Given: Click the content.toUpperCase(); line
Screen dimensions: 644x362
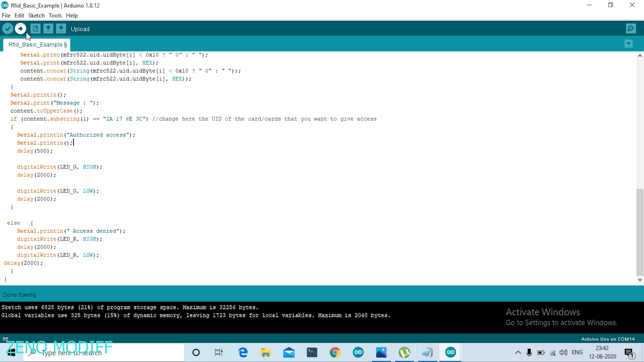Looking at the screenshot, I should coord(46,111).
